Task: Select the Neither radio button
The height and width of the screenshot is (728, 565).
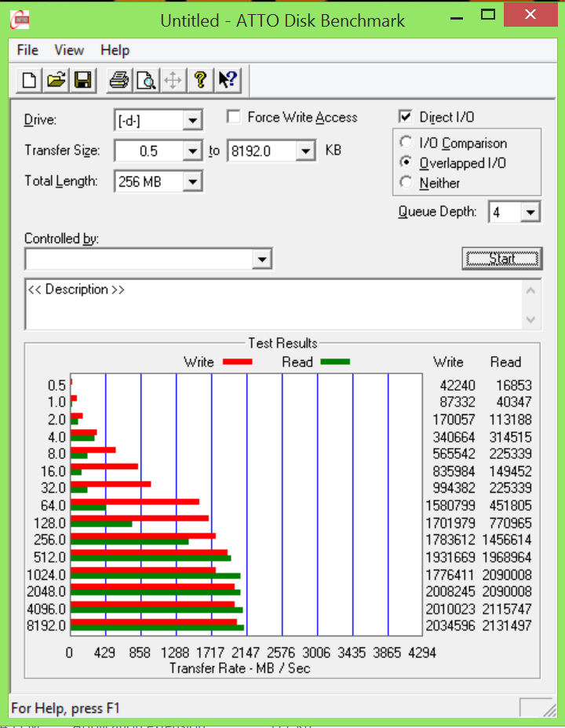Action: click(x=406, y=182)
